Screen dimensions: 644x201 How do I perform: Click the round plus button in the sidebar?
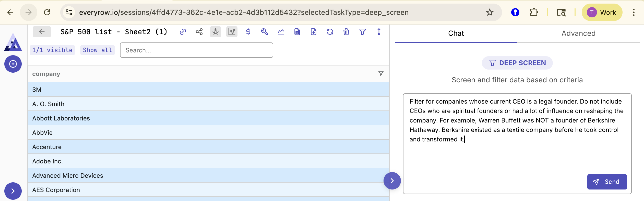(x=13, y=64)
